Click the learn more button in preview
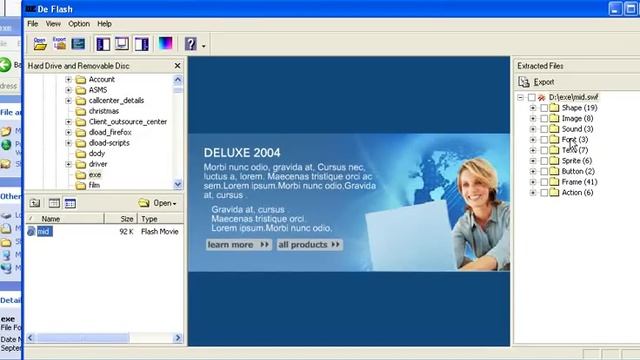640x360 pixels. click(238, 244)
